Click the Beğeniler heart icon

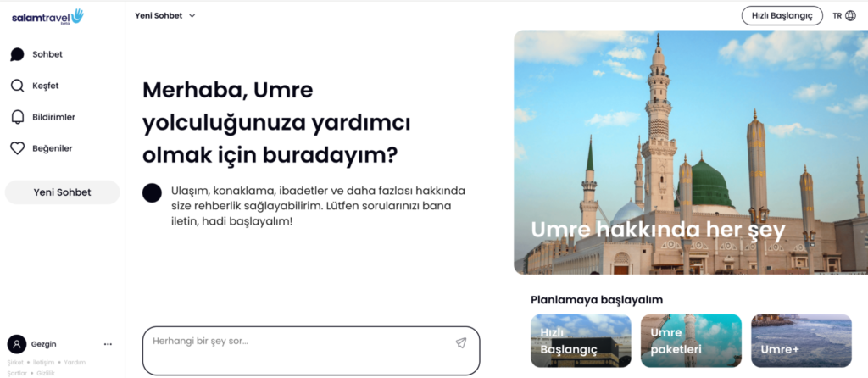point(17,148)
